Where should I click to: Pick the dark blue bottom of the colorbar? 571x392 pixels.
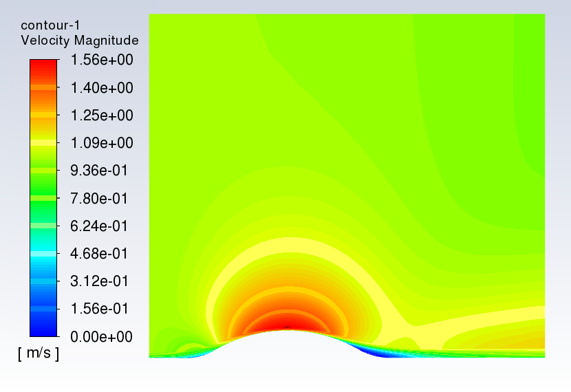43,329
